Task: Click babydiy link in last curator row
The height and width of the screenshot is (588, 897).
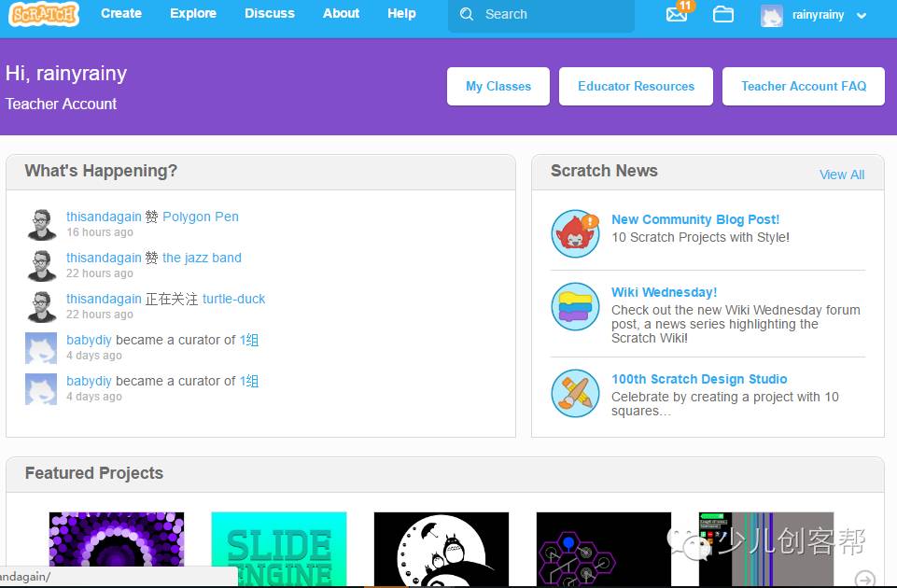Action: [89, 381]
